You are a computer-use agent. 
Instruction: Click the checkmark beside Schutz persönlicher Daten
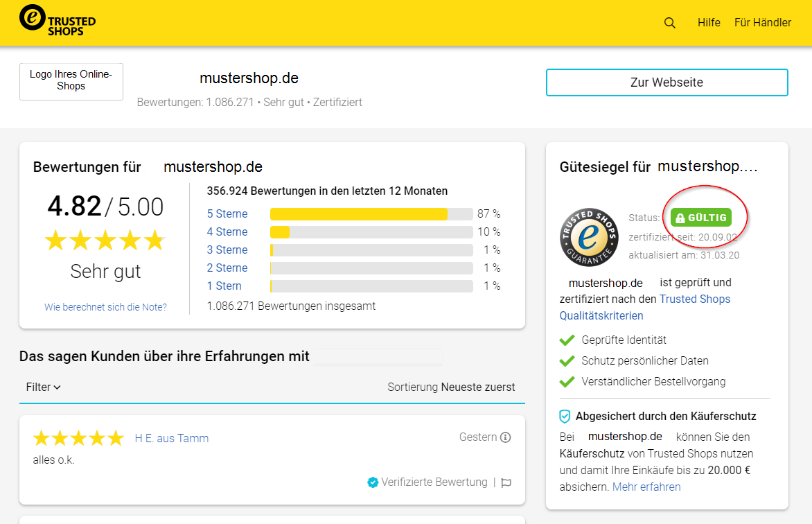point(567,360)
